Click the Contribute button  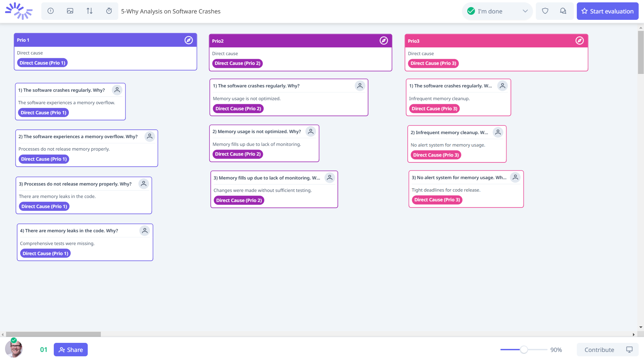click(599, 350)
